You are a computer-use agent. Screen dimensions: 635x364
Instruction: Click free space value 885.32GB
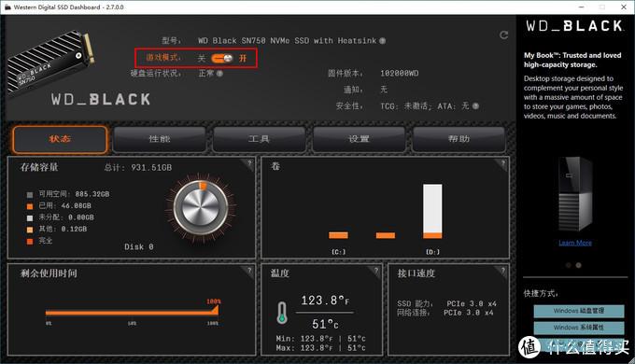(92, 194)
